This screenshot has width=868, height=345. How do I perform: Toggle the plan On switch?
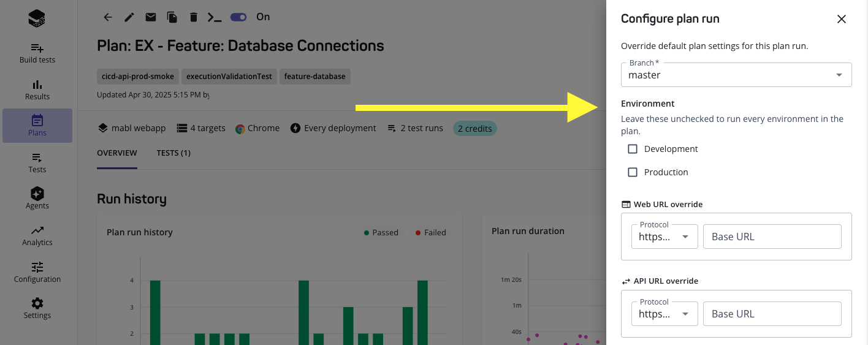238,17
